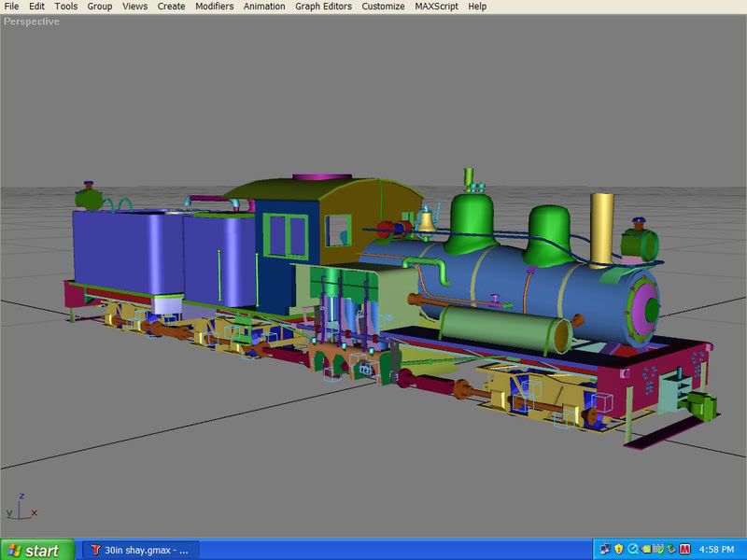The width and height of the screenshot is (747, 560).
Task: Open the Edit menu
Action: point(36,7)
